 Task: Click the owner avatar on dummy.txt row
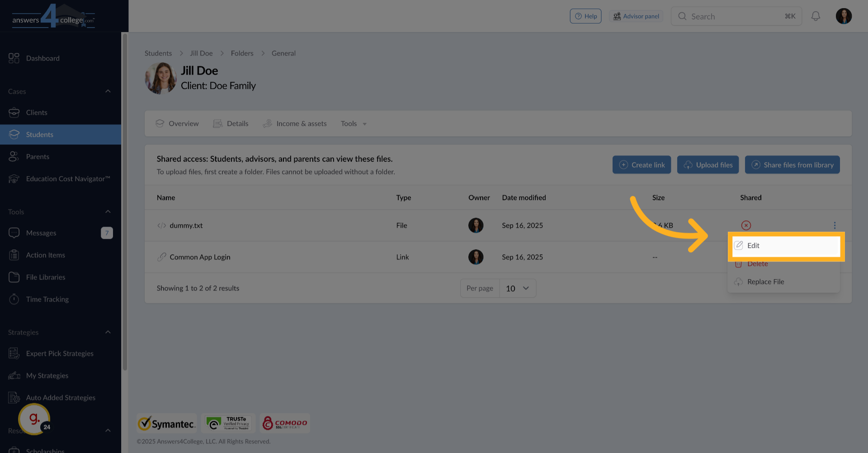(x=476, y=225)
